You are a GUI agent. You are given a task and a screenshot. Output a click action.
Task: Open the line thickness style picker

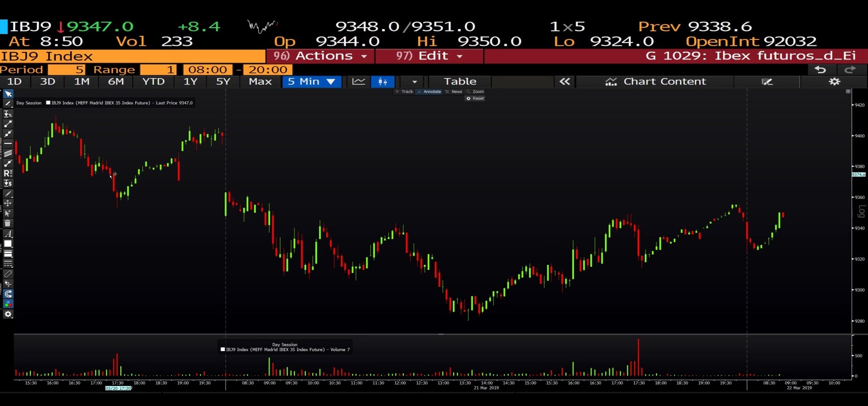point(8,254)
